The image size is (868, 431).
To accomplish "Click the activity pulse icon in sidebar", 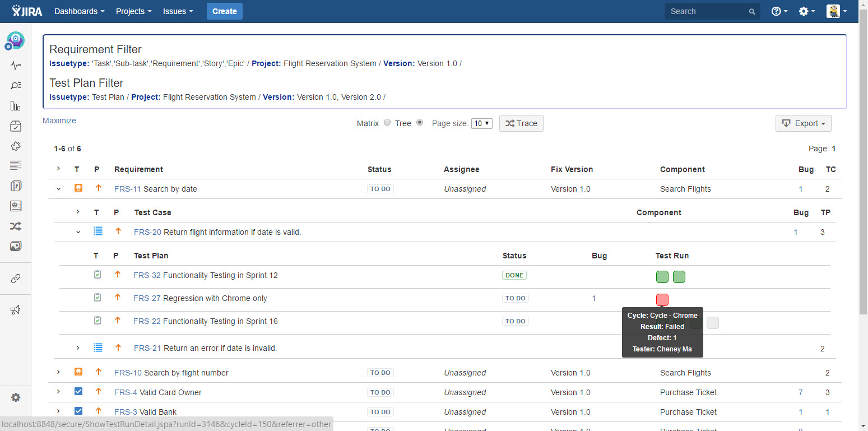I will [16, 66].
